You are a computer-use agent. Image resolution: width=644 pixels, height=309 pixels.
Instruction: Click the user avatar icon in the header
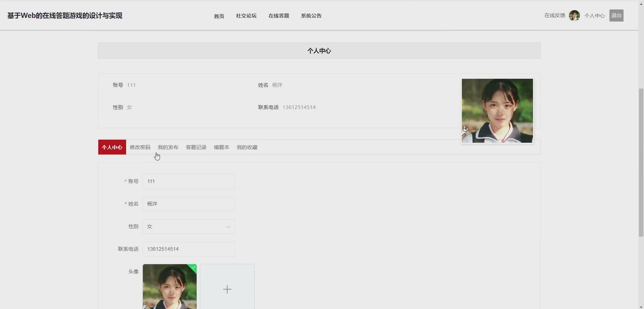coord(574,15)
